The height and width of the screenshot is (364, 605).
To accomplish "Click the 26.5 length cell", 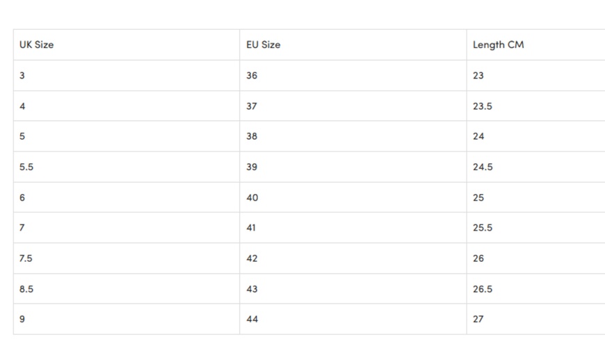I will 483,288.
